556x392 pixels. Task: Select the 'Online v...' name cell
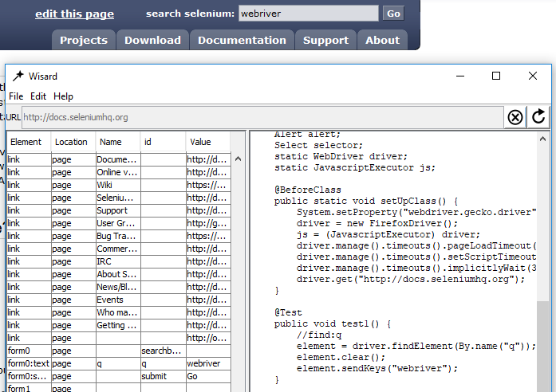pos(118,172)
